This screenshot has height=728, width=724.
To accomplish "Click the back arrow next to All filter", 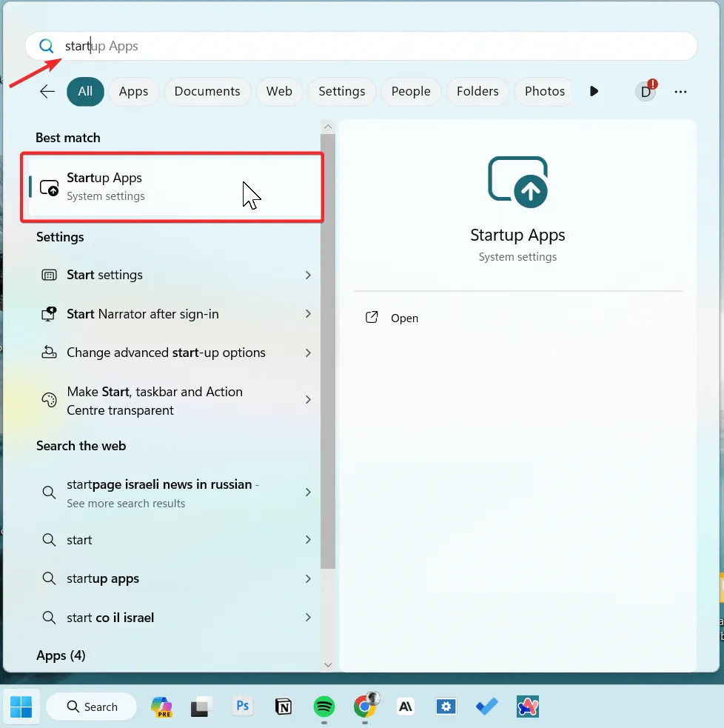I will point(47,92).
